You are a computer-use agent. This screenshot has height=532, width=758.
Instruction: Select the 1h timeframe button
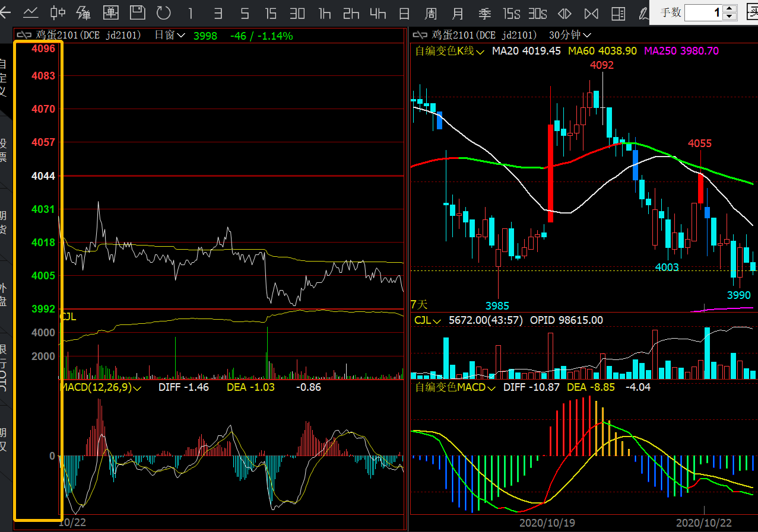click(325, 12)
